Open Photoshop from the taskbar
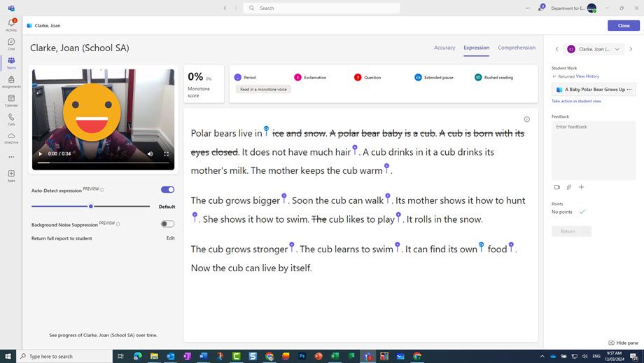644x363 pixels. coord(302,357)
